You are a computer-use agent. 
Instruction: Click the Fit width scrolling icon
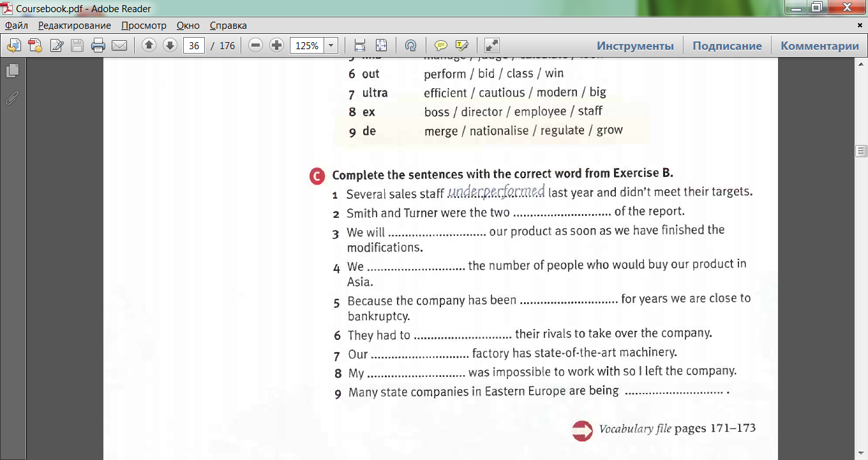pyautogui.click(x=360, y=45)
